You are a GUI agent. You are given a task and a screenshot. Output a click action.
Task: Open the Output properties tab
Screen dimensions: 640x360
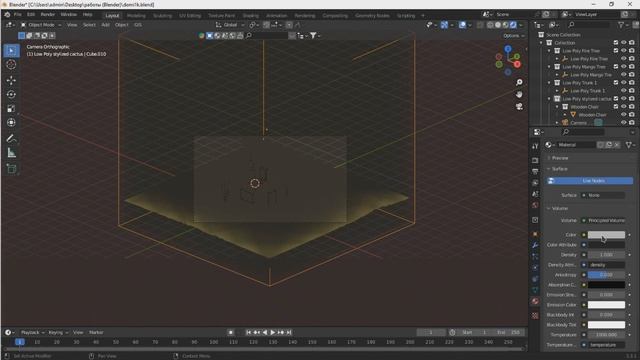pyautogui.click(x=535, y=171)
